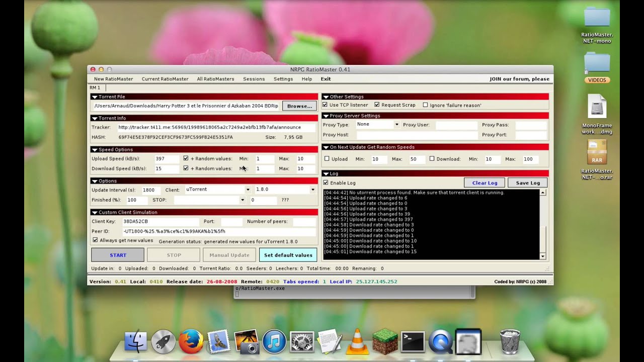Toggle download speed Random values checkbox

(186, 168)
